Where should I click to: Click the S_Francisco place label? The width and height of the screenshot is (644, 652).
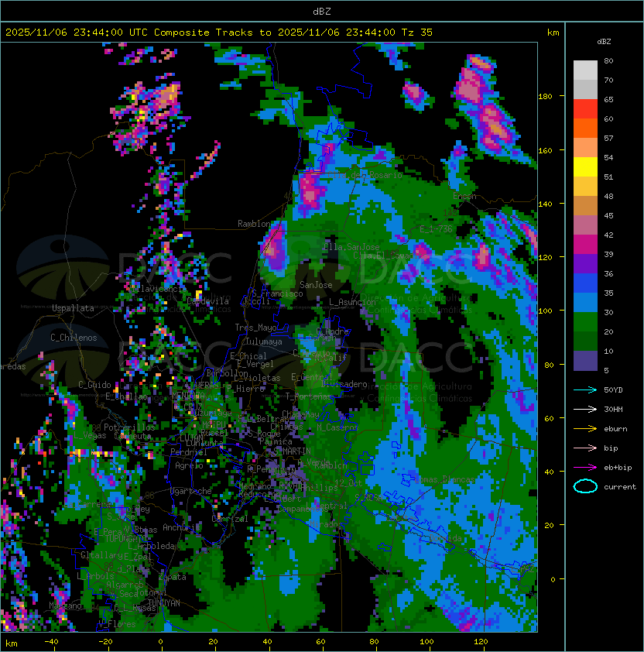tap(278, 293)
